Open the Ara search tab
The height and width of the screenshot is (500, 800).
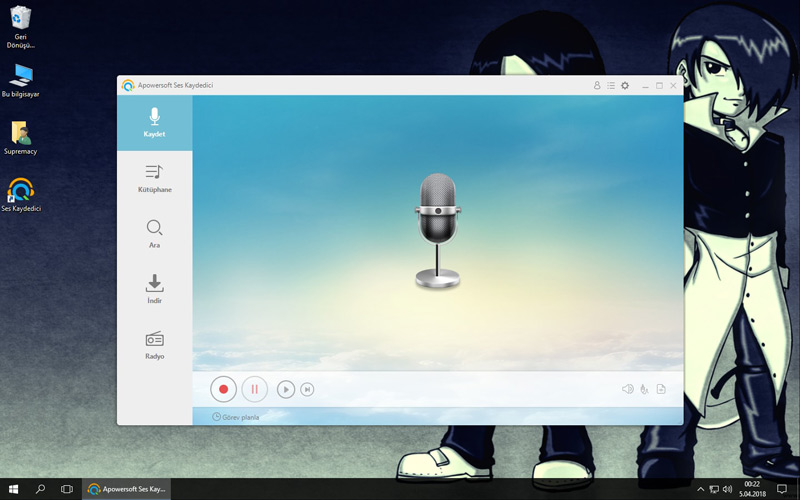(x=155, y=234)
